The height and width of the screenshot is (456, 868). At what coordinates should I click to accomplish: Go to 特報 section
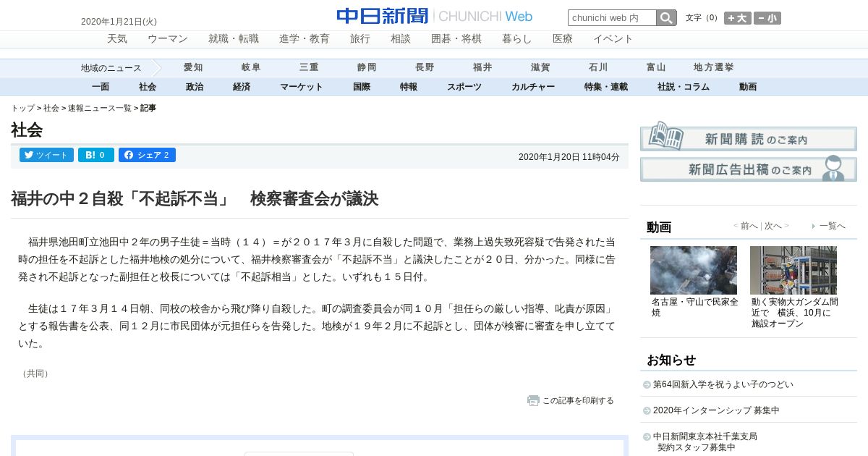pos(409,87)
